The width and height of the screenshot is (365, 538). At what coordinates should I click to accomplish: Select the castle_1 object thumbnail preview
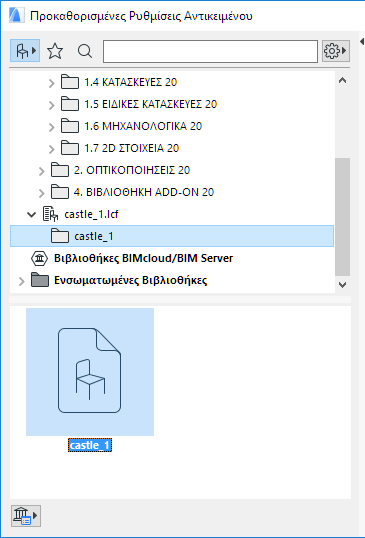(x=90, y=372)
